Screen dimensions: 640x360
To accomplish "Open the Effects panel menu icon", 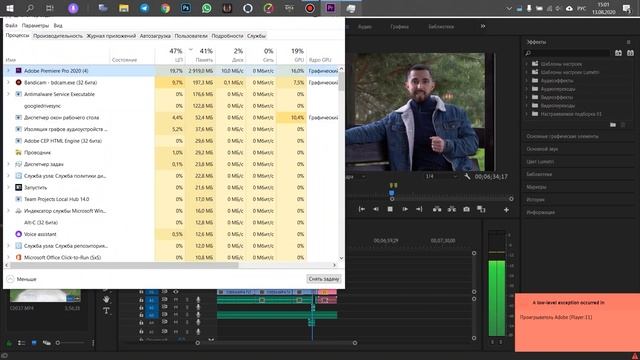I will point(629,42).
